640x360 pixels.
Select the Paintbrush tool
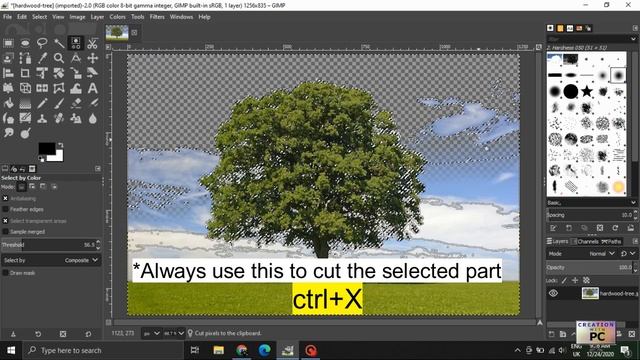59,103
